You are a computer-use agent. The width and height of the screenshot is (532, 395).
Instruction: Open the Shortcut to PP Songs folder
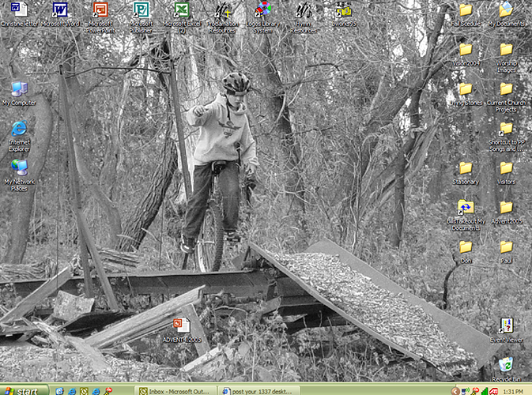pos(506,137)
